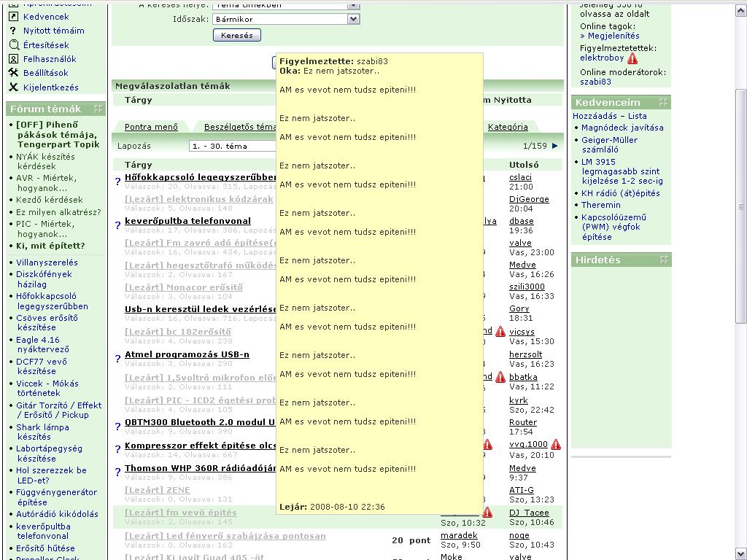Click the Nyitott témáim question mark icon

click(13, 31)
